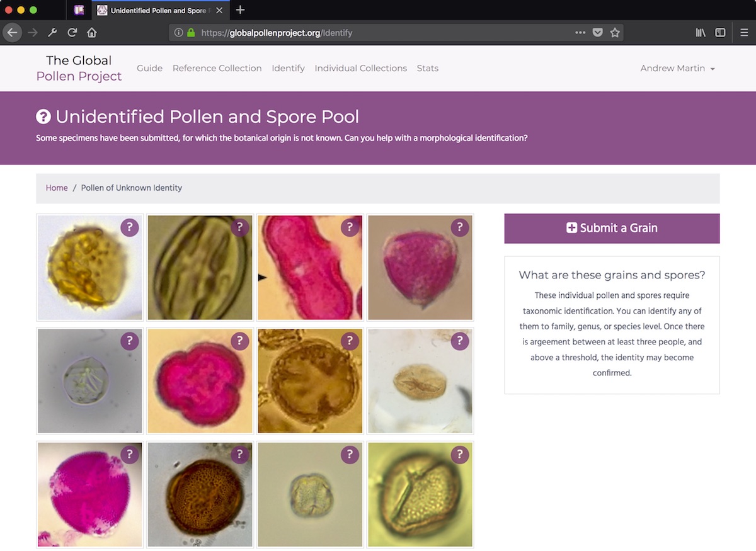The image size is (756, 551).
Task: Reload the page with refresh icon
Action: click(x=72, y=33)
